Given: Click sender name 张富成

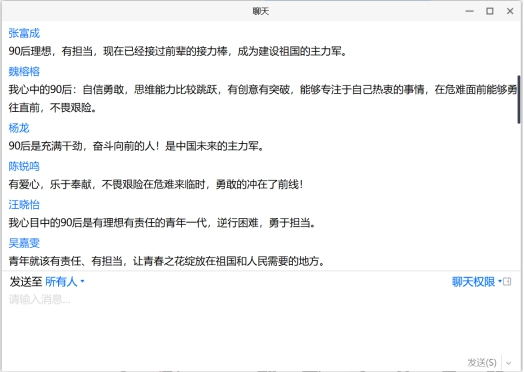Looking at the screenshot, I should pos(24,33).
